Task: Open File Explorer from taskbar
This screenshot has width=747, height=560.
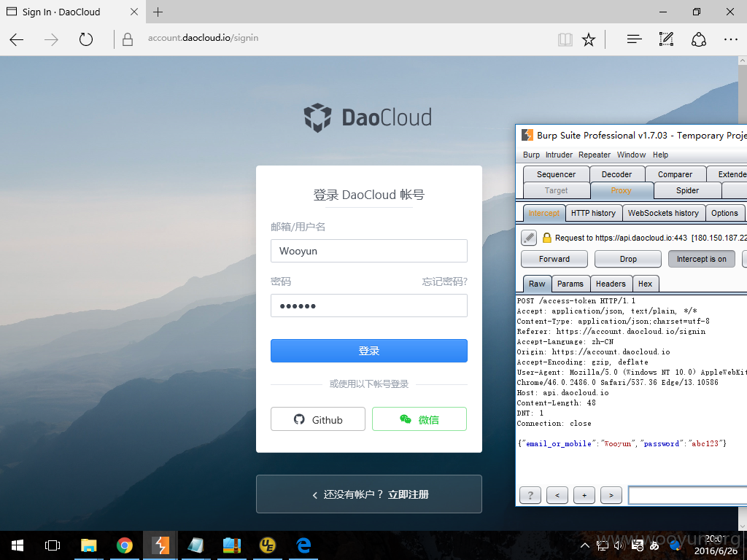Action: pyautogui.click(x=88, y=545)
